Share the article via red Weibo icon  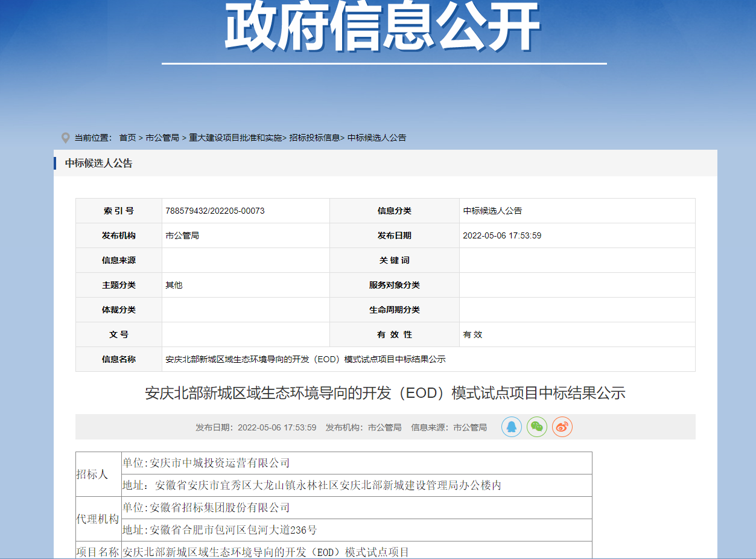[x=562, y=427]
